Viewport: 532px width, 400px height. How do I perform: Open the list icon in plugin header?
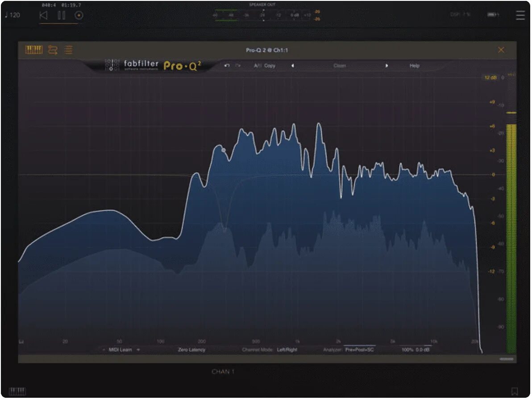[x=69, y=50]
